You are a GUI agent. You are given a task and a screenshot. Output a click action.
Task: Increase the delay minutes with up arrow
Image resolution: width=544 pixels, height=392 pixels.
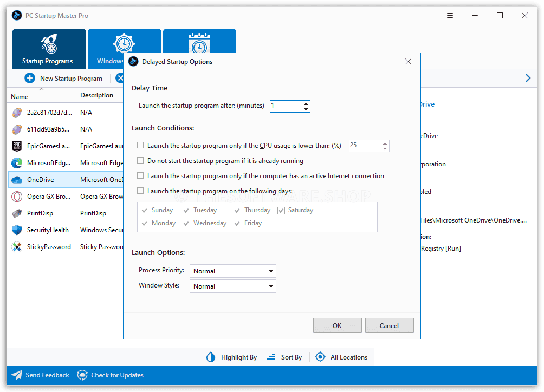coord(306,103)
